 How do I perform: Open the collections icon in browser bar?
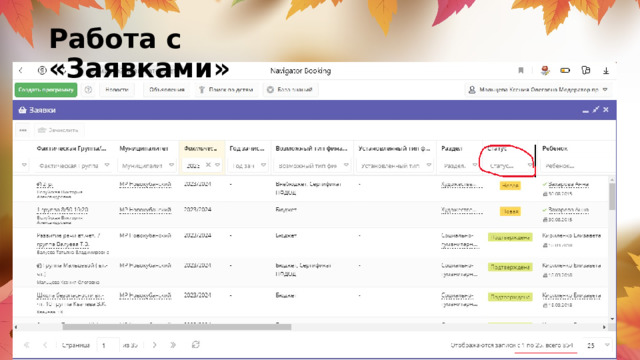click(586, 70)
